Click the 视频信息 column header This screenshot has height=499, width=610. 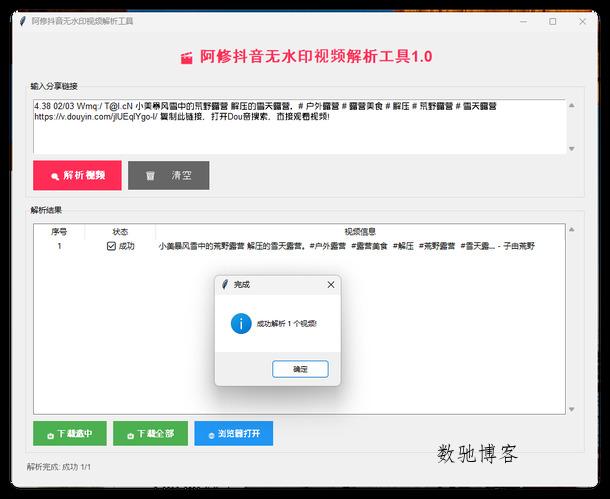[x=360, y=232]
